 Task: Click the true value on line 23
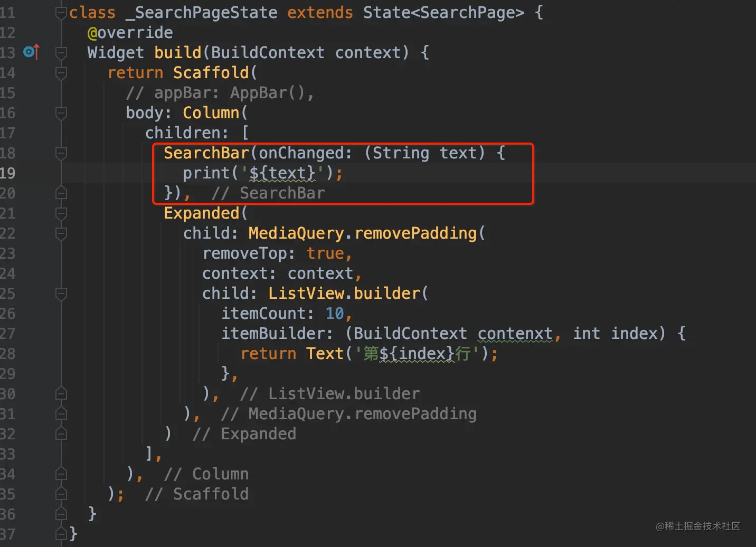325,253
